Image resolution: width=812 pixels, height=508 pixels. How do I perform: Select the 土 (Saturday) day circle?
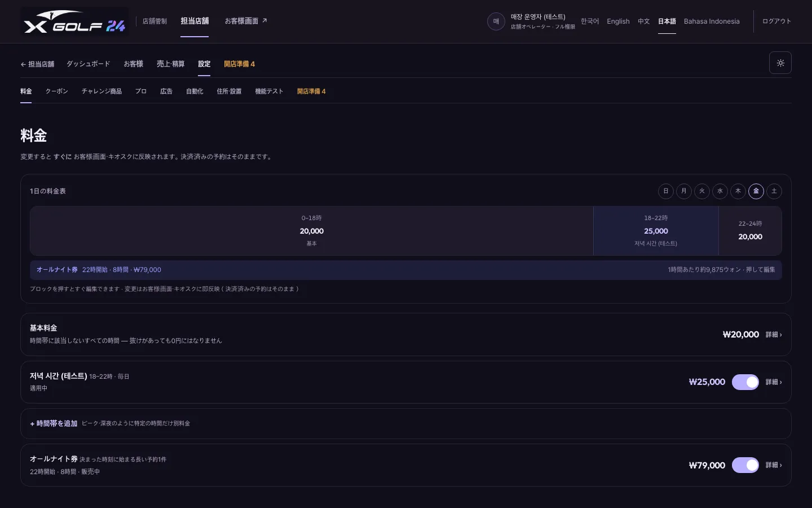tap(774, 191)
